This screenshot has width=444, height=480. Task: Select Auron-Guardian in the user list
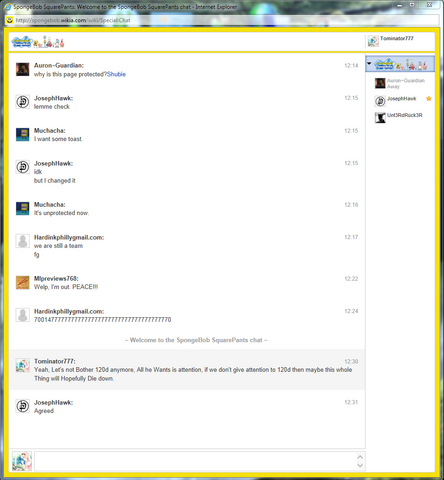pos(404,83)
